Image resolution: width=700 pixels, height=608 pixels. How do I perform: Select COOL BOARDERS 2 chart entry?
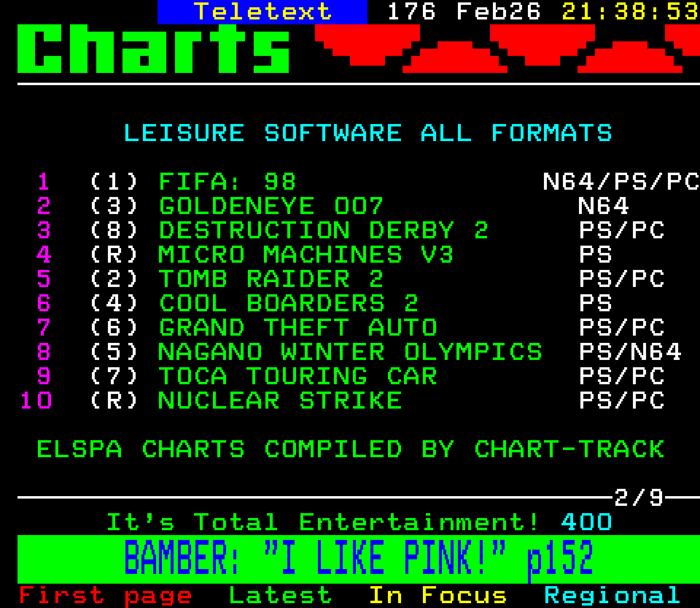pyautogui.click(x=289, y=303)
